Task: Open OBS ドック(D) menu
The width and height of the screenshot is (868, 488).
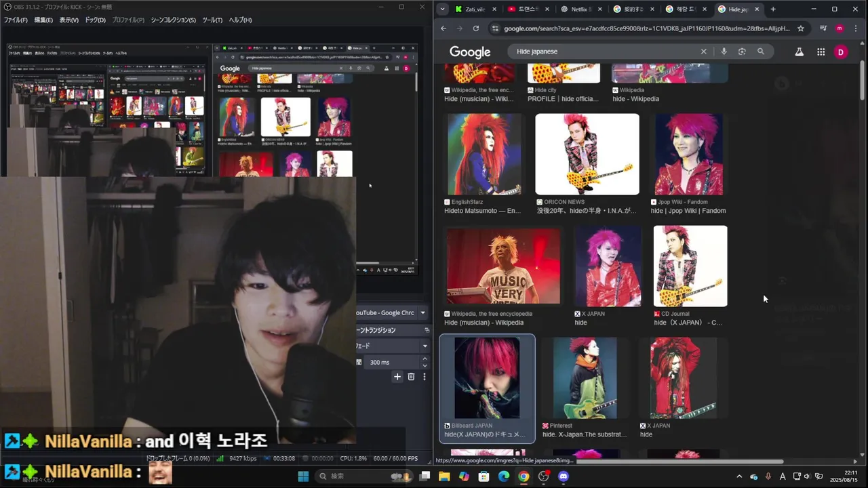Action: click(x=95, y=20)
